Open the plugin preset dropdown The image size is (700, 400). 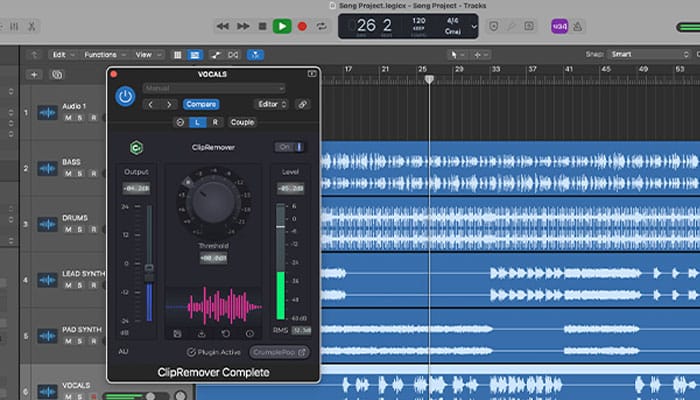(x=214, y=88)
